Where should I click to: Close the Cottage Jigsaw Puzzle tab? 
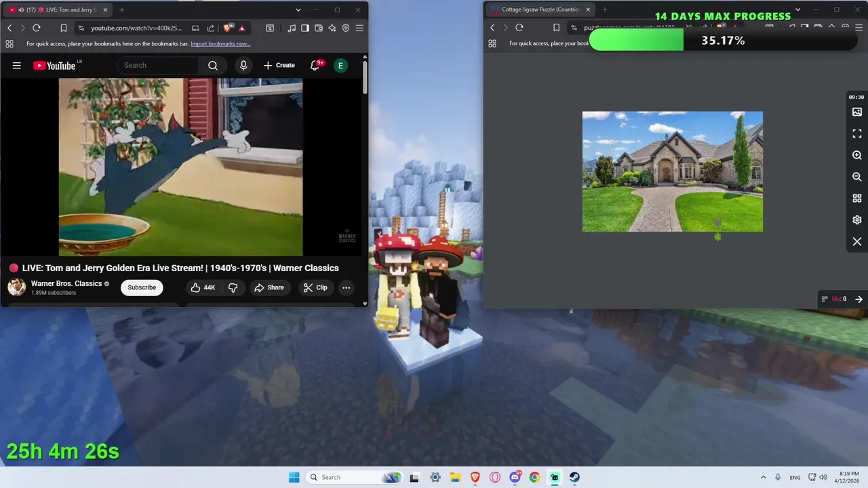588,9
